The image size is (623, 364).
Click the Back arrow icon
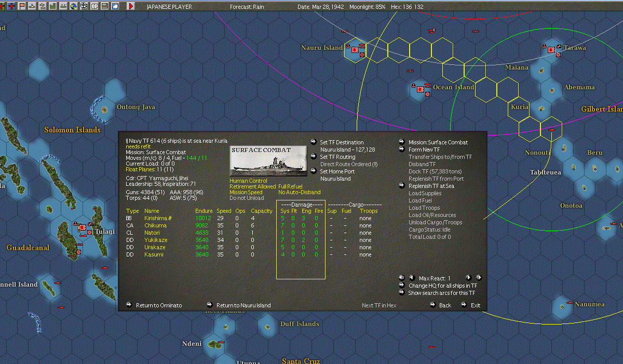point(432,305)
